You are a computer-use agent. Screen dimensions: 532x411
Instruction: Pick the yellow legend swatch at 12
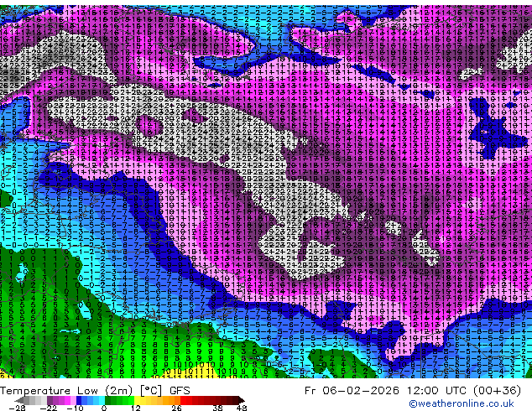tap(138, 400)
